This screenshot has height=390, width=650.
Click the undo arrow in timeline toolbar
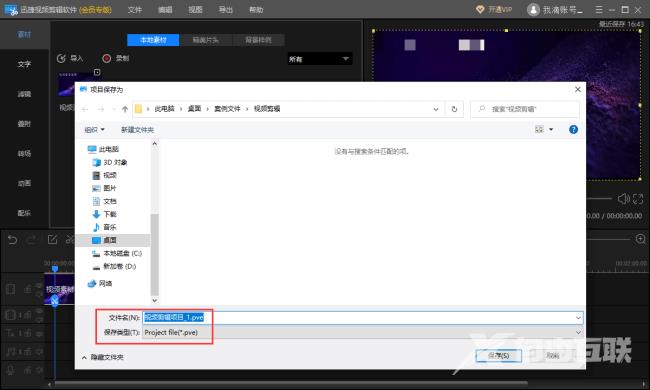point(12,240)
